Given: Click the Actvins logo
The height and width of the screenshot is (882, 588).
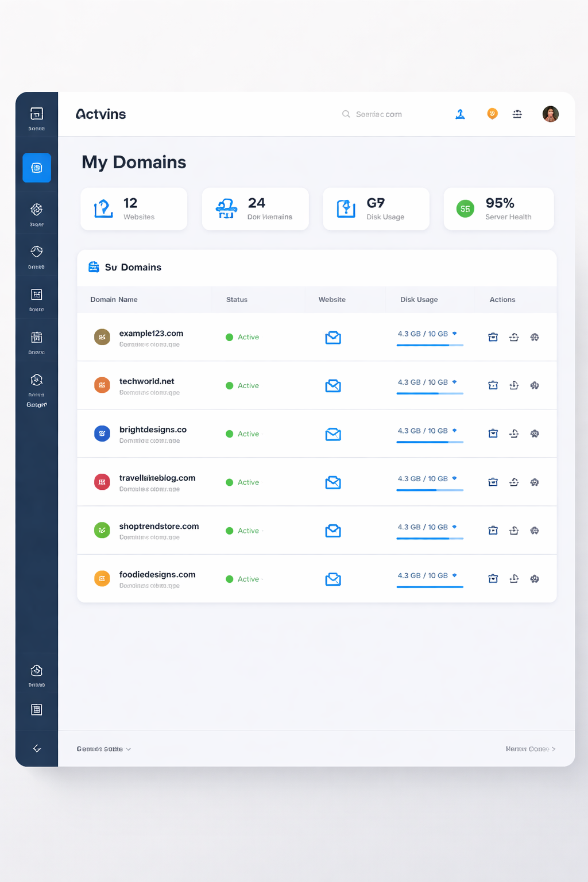Looking at the screenshot, I should 100,114.
